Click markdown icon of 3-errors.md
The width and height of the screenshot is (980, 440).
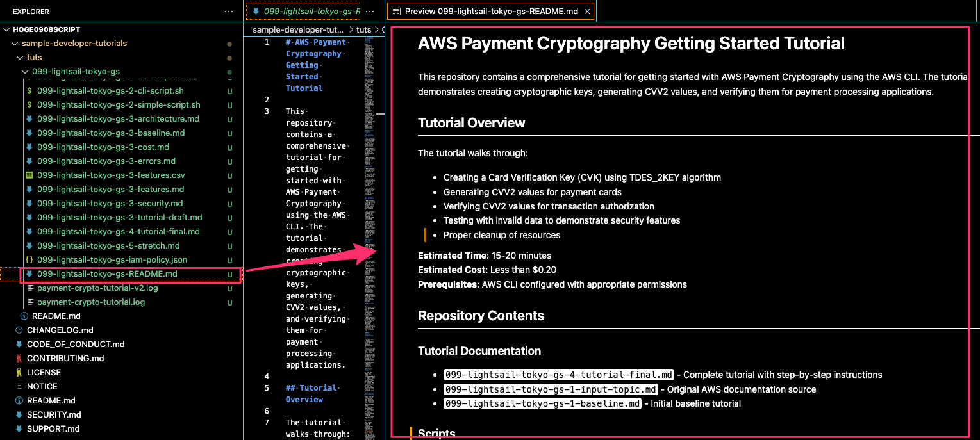(29, 161)
